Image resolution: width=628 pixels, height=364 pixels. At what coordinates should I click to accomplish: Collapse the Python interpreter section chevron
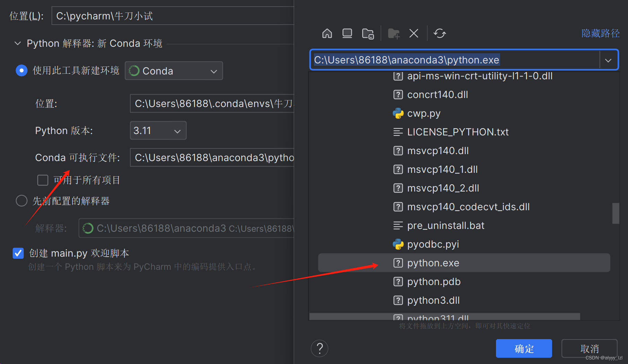point(18,43)
